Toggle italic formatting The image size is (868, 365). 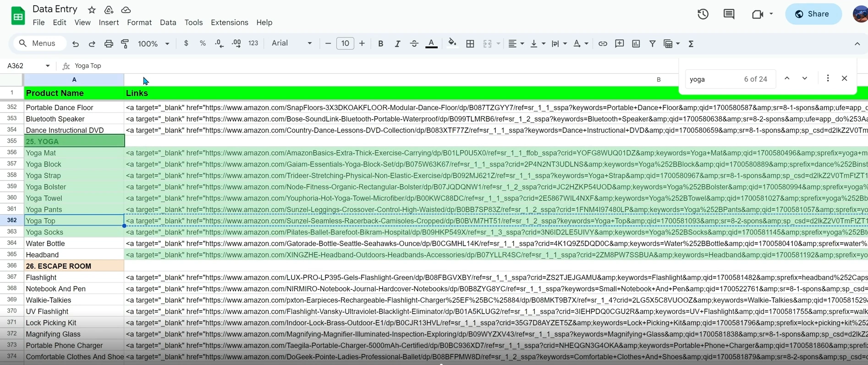tap(397, 44)
